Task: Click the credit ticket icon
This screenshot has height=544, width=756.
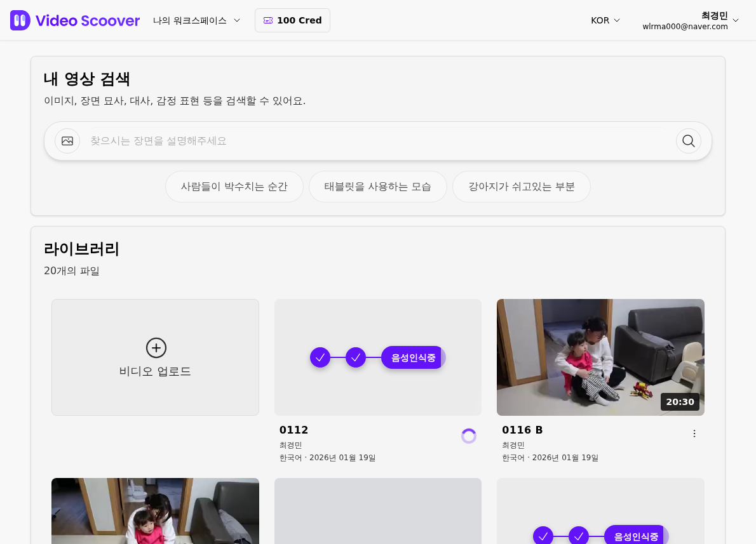Action: pyautogui.click(x=268, y=20)
